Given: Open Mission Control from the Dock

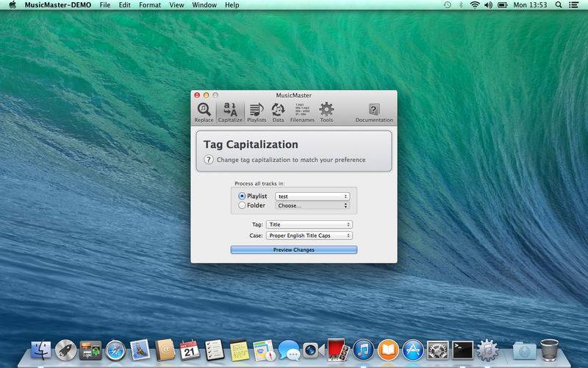Looking at the screenshot, I should tap(90, 350).
